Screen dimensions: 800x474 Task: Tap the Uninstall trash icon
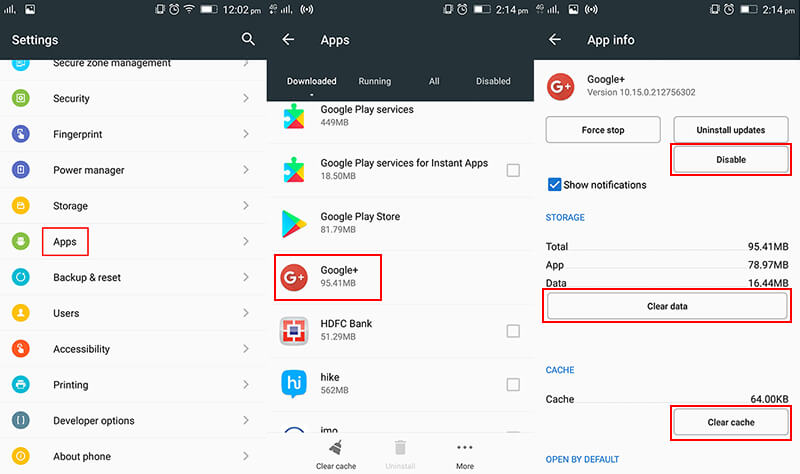(x=401, y=448)
